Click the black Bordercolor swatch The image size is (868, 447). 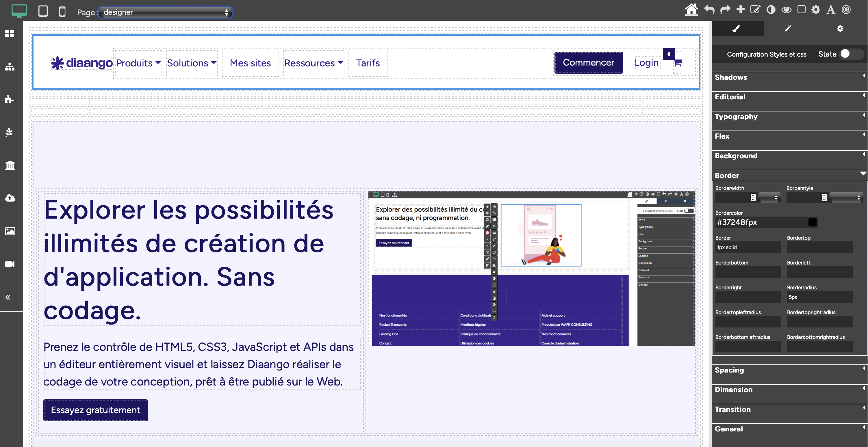(x=812, y=222)
